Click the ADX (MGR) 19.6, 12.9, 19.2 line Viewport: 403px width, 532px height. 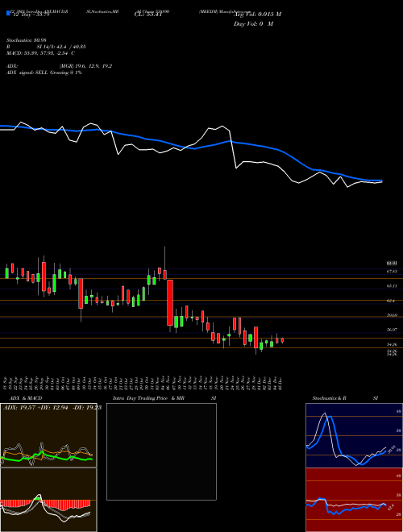tap(59, 66)
